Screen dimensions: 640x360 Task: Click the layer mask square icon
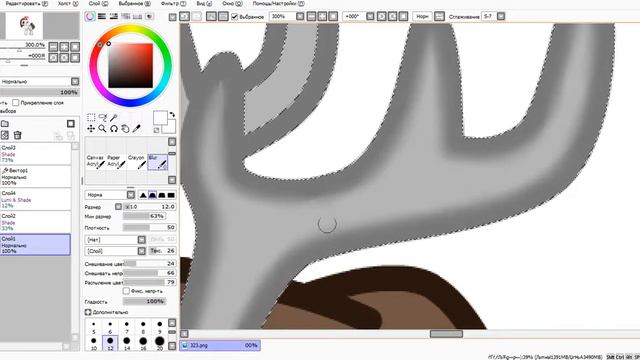pyautogui.click(x=71, y=124)
